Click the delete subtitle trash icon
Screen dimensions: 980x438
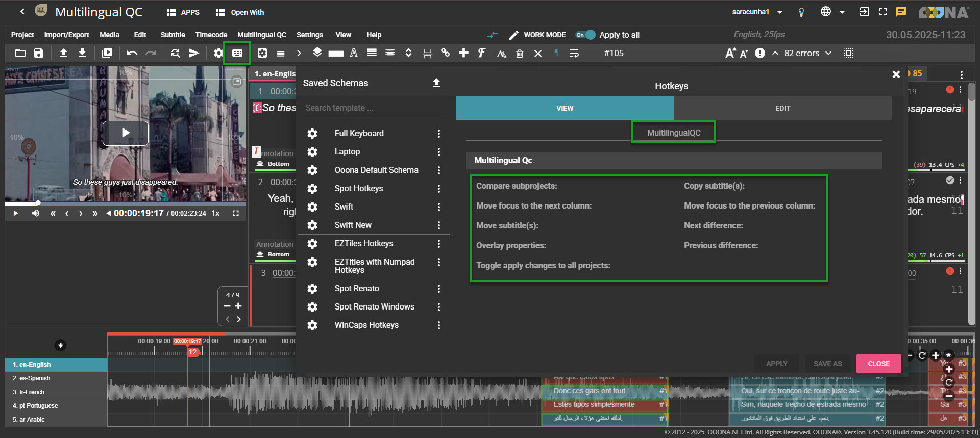(x=520, y=54)
